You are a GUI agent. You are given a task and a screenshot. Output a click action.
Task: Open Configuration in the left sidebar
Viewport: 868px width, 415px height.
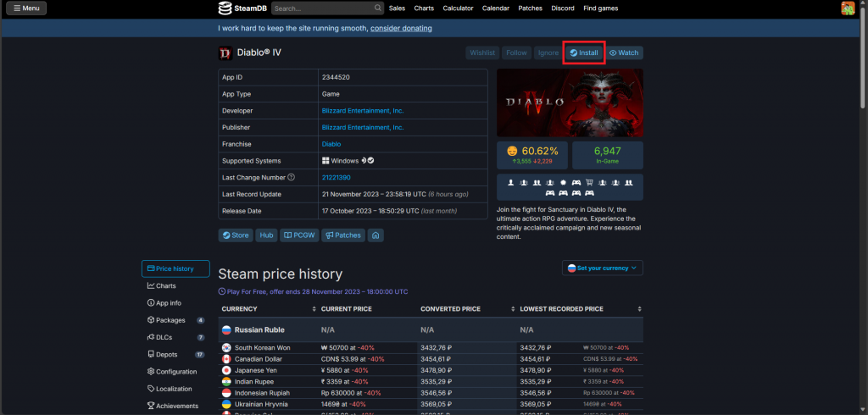[175, 372]
